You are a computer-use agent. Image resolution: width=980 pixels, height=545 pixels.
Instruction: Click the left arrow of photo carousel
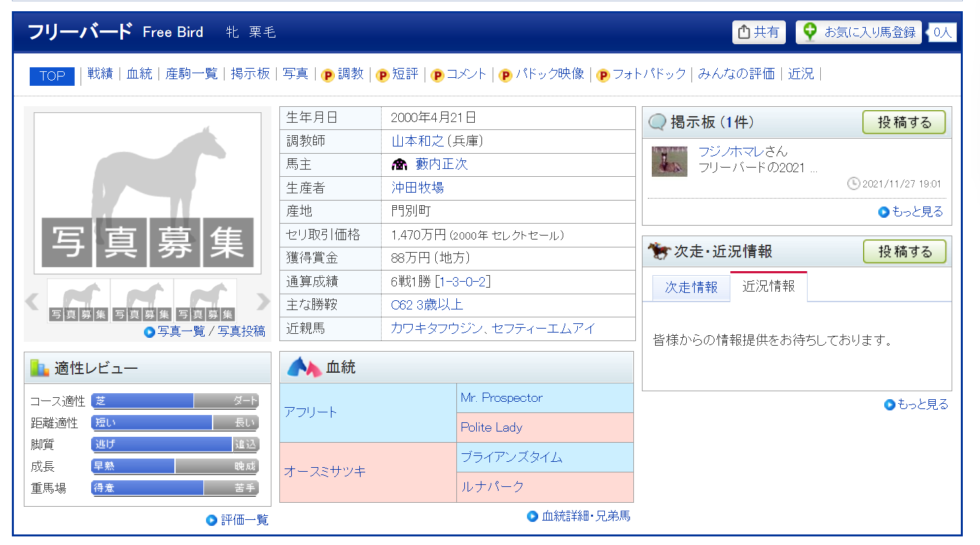click(32, 302)
